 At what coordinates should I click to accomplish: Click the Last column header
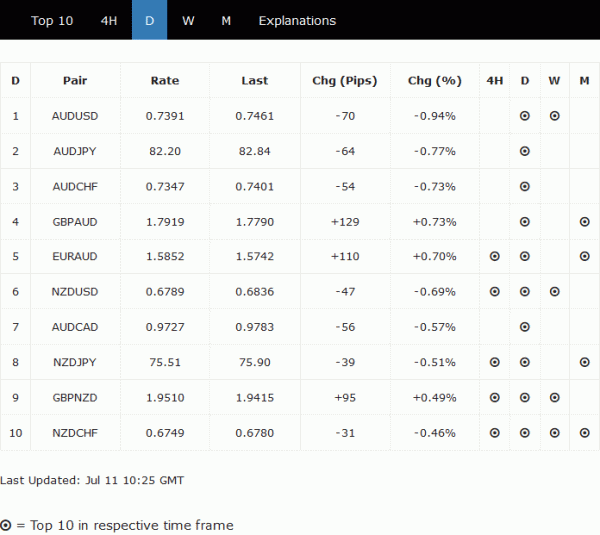point(255,80)
